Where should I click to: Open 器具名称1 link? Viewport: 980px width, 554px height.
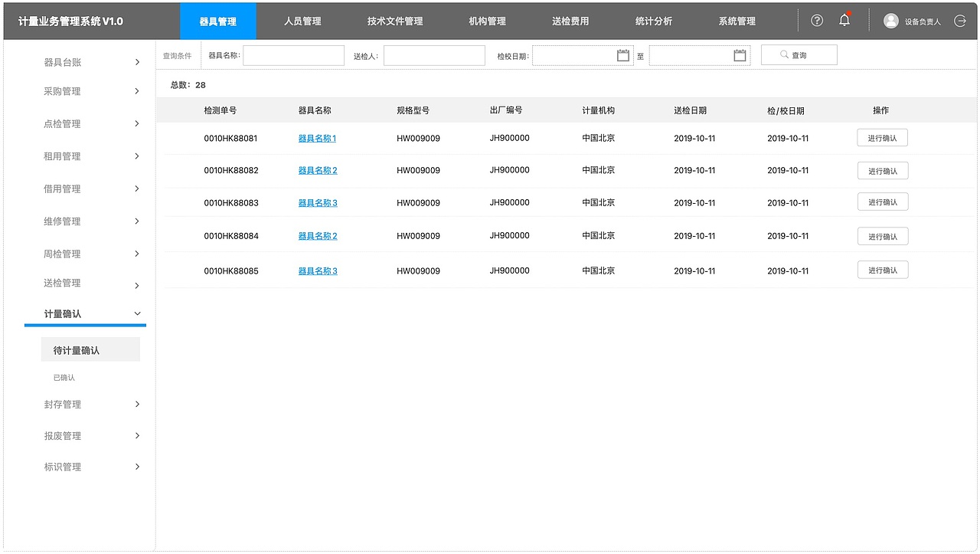317,139
